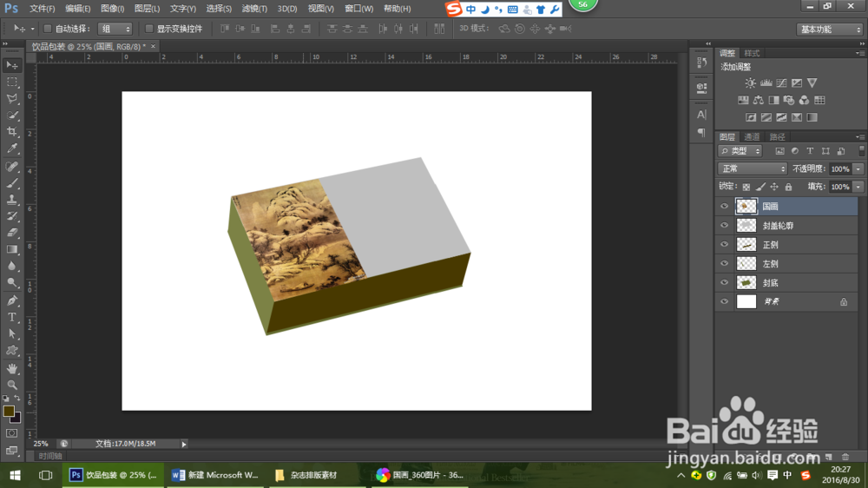Image resolution: width=868 pixels, height=488 pixels.
Task: Toggle Quick Mask mode
Action: tap(11, 433)
